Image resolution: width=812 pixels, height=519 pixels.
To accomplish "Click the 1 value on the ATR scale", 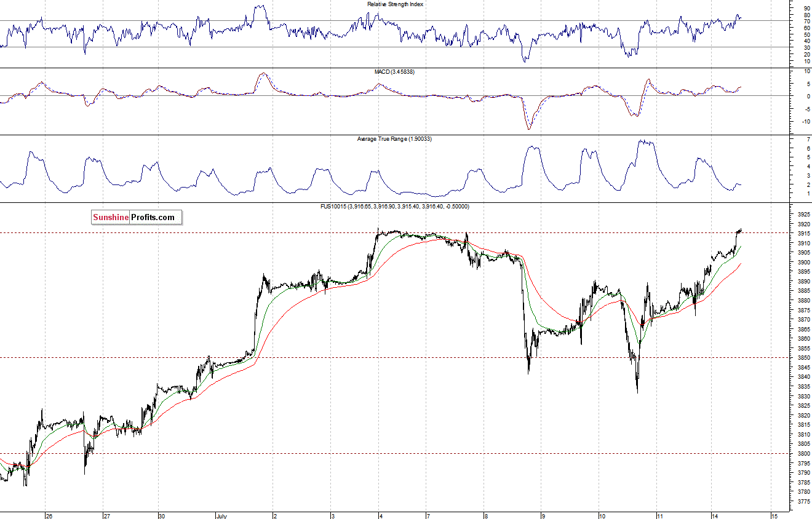I will [808, 194].
